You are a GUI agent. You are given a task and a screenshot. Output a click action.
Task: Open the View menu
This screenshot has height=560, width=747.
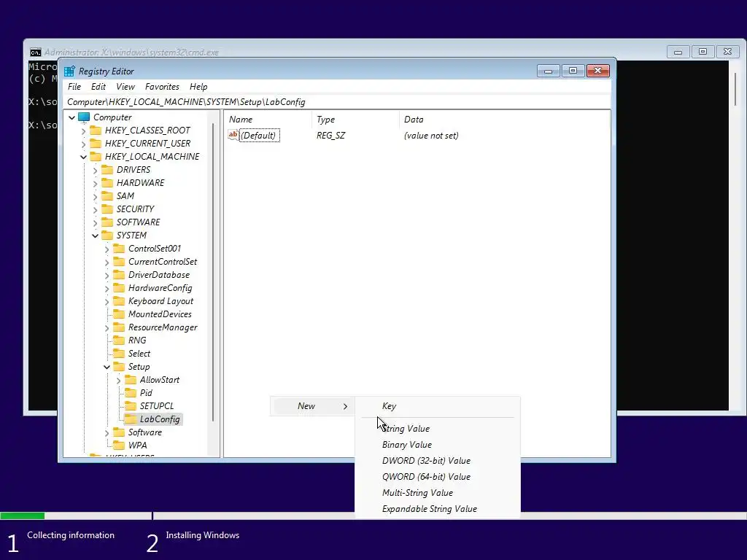[125, 87]
